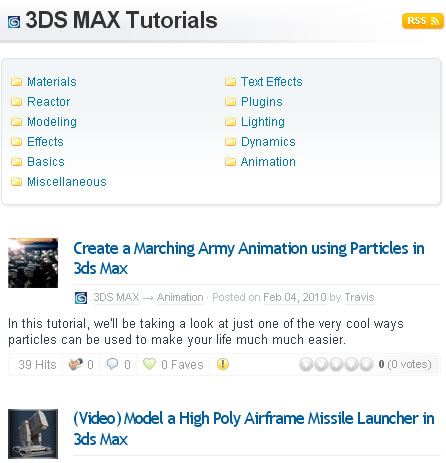446x463 pixels.
Task: Report the tutorial using the exclamation icon
Action: [x=223, y=364]
